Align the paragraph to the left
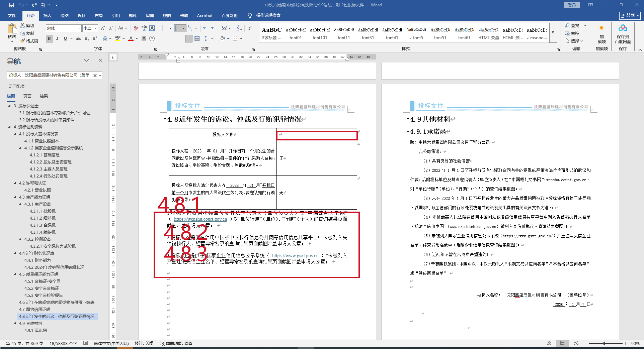Image resolution: width=644 pixels, height=349 pixels. tap(165, 38)
